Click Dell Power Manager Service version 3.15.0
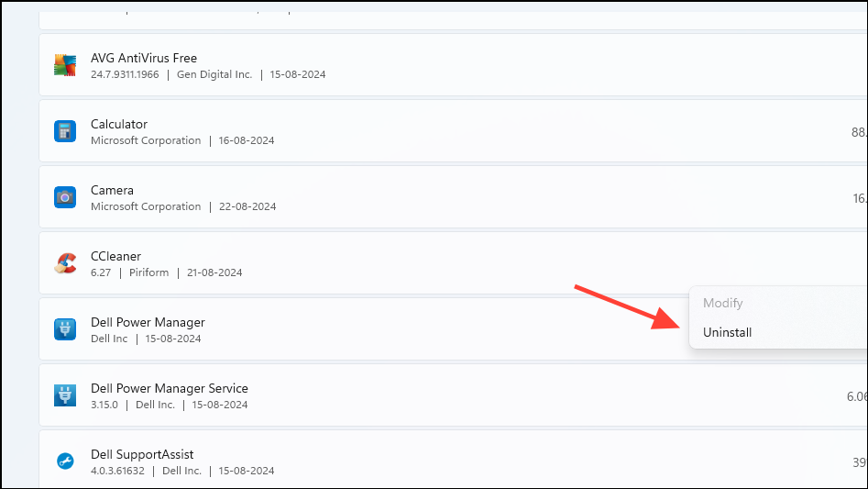The width and height of the screenshot is (868, 489). tap(104, 405)
